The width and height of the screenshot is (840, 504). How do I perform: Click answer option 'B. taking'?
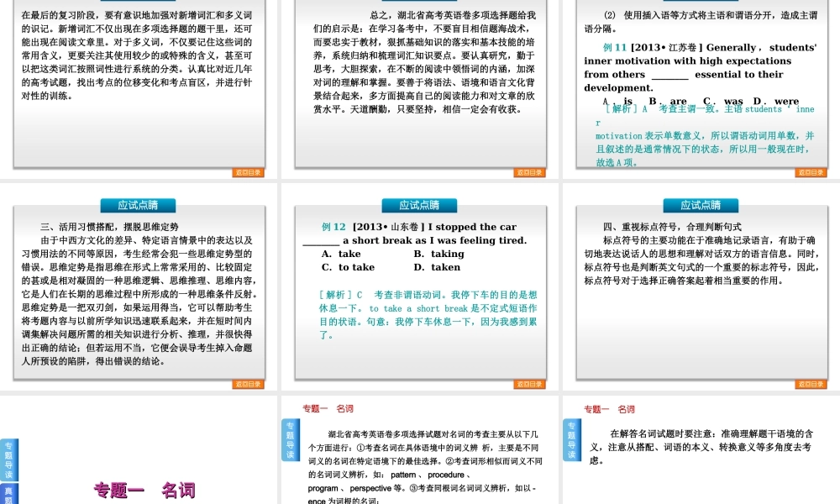tap(438, 254)
